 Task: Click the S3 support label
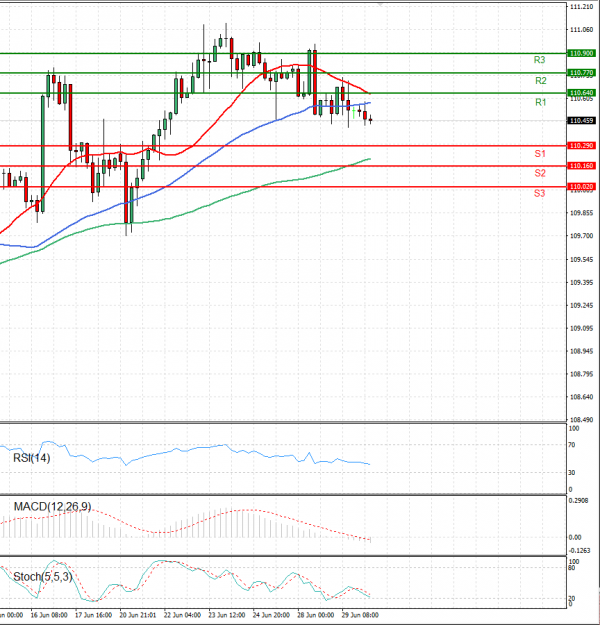tap(539, 193)
